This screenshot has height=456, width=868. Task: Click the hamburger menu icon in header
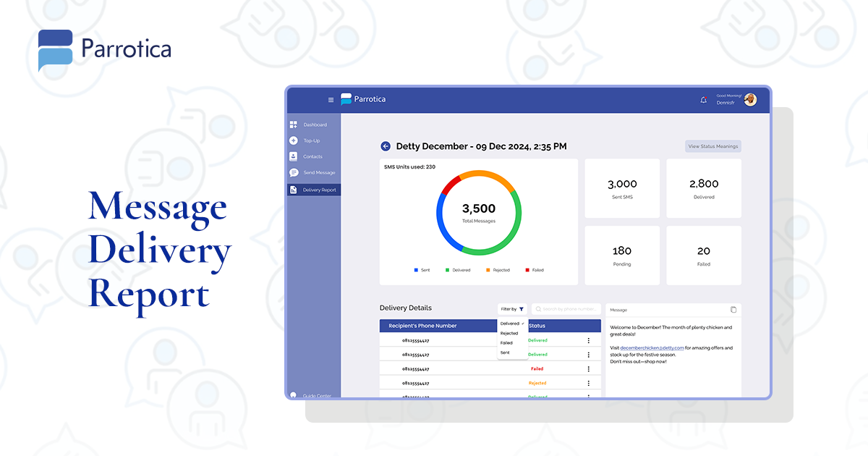tap(331, 100)
